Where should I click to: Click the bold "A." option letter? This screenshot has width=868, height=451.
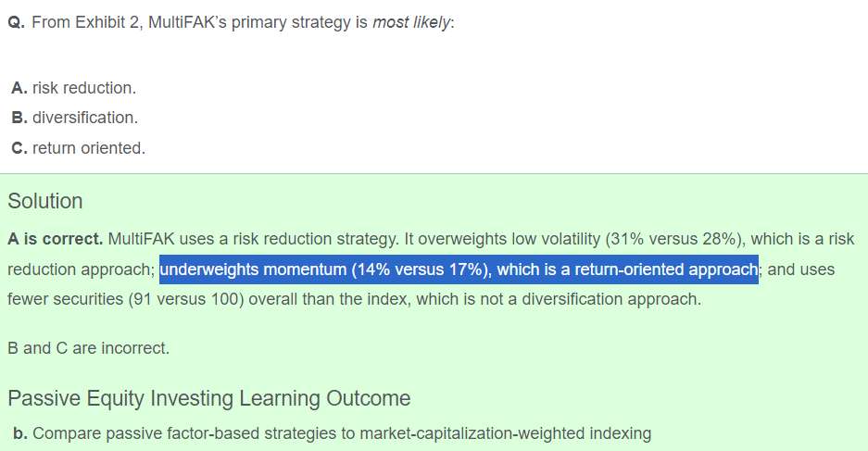[x=19, y=88]
